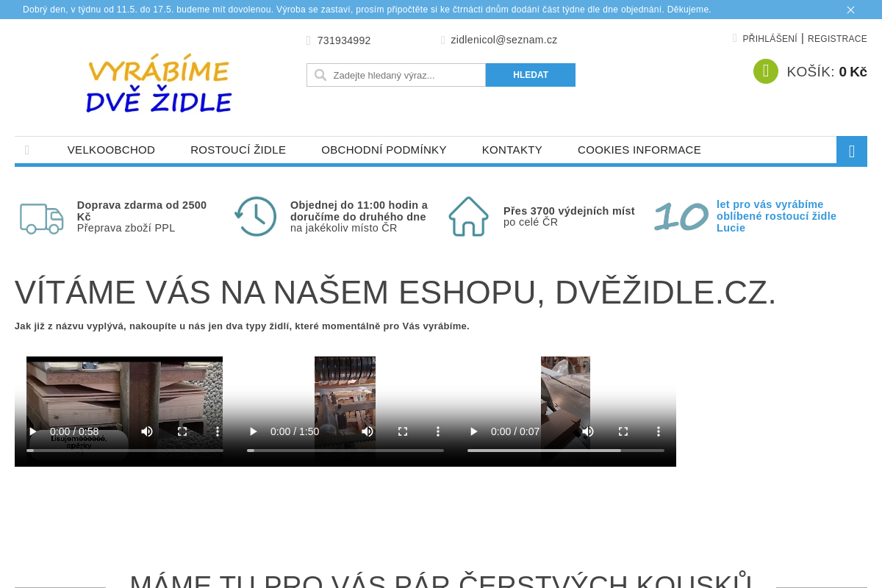This screenshot has height=588, width=882.
Task: Play the second video (1:50)
Action: [253, 431]
